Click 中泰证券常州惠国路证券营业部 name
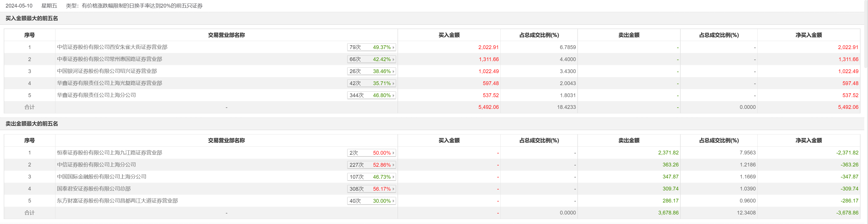The width and height of the screenshot is (868, 224). [x=109, y=59]
